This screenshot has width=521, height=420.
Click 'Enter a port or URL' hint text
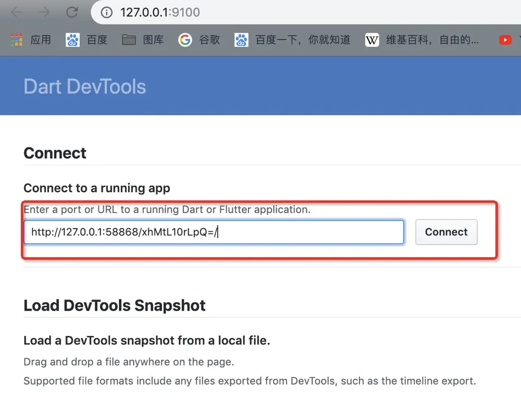(167, 209)
